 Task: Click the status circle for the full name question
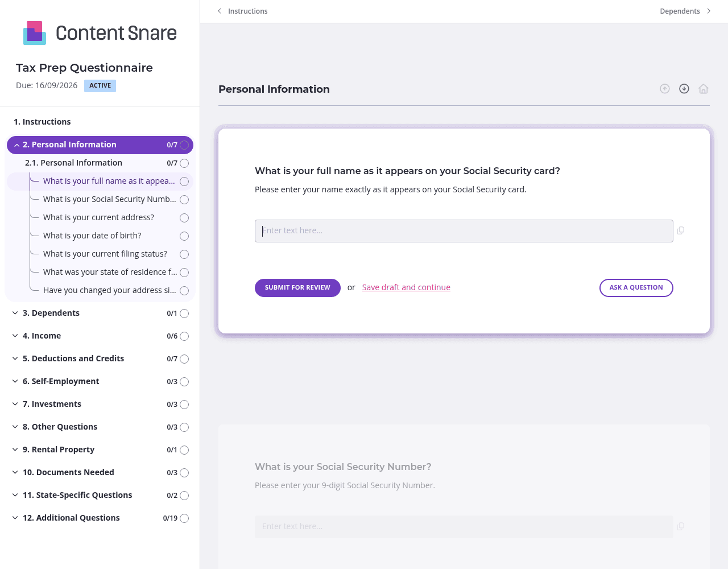pos(184,182)
